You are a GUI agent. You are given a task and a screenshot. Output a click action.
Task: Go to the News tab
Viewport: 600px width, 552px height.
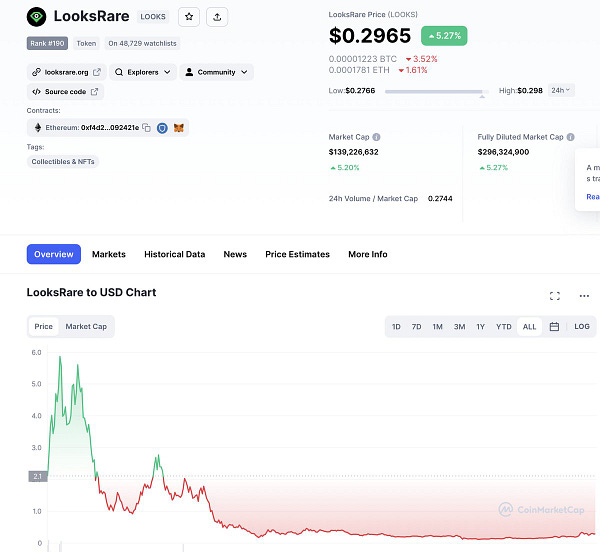[235, 254]
